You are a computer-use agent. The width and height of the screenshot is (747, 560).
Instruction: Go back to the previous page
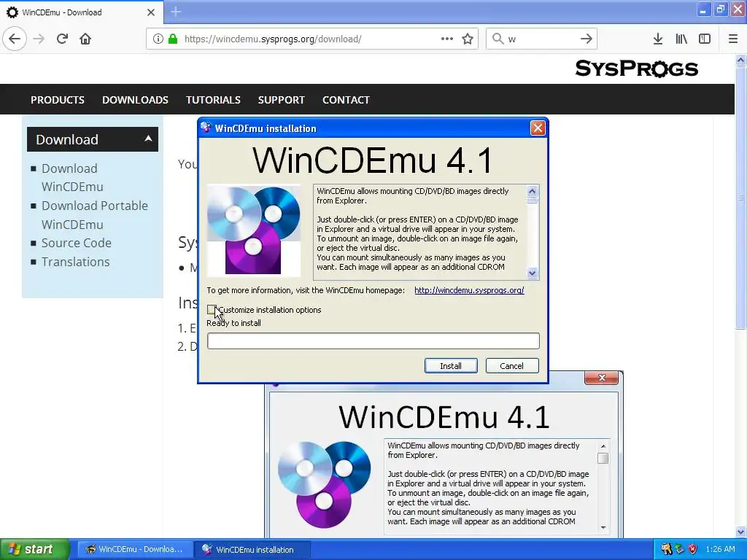[15, 39]
